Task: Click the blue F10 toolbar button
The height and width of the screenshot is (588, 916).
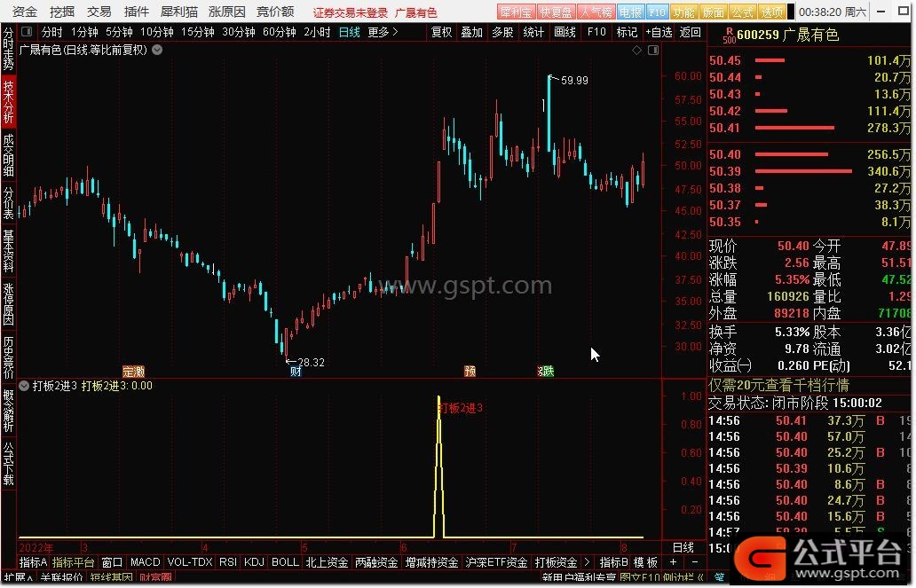Action: click(657, 12)
